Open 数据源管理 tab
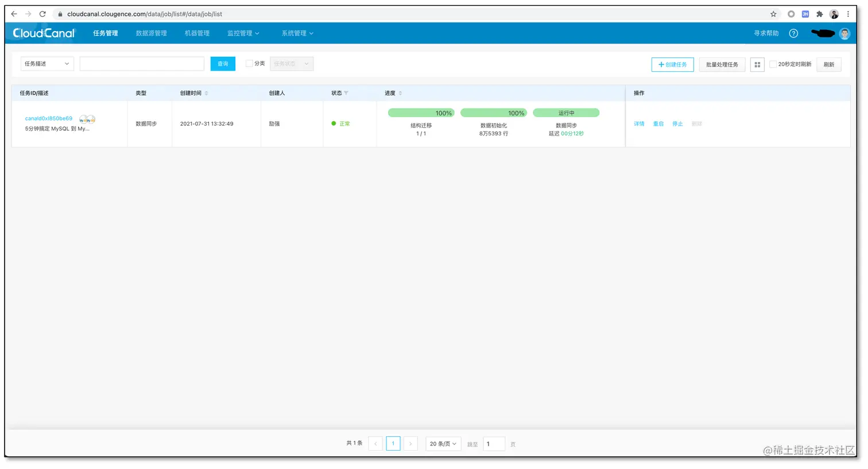This screenshot has height=469, width=868. [x=152, y=33]
